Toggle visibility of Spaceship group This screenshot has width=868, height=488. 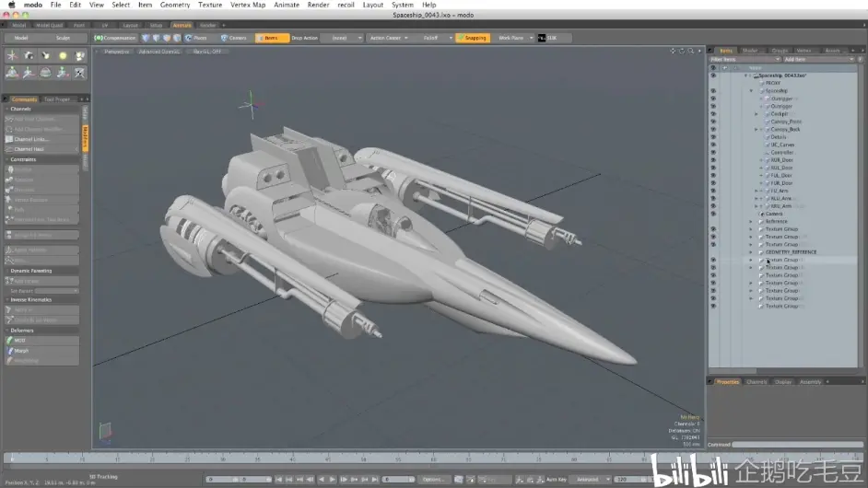coord(713,91)
